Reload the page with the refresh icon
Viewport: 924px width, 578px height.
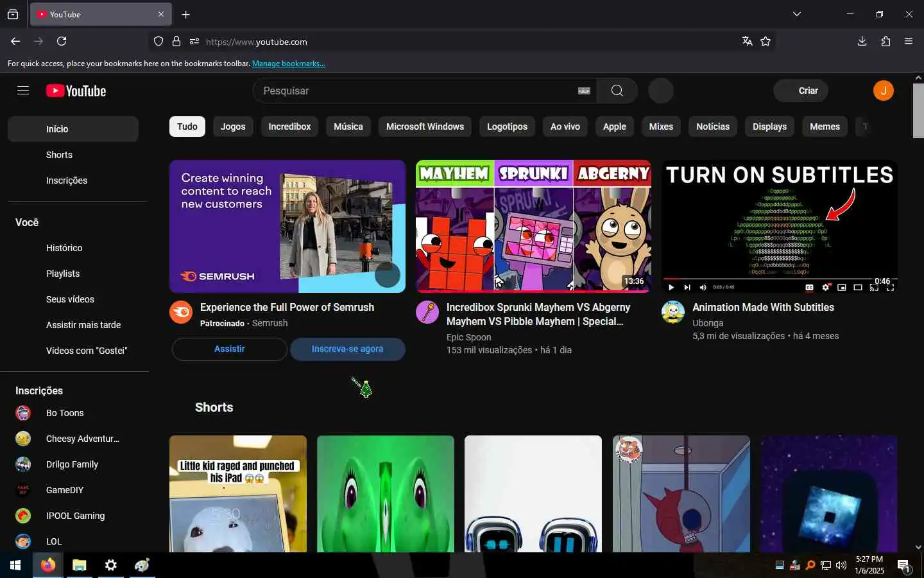(62, 41)
